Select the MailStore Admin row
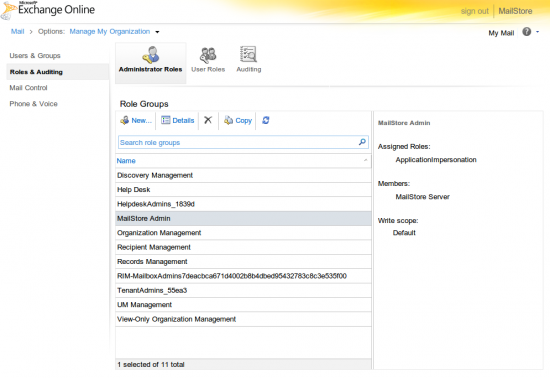Viewport: 550px width, 378px height. [243, 218]
